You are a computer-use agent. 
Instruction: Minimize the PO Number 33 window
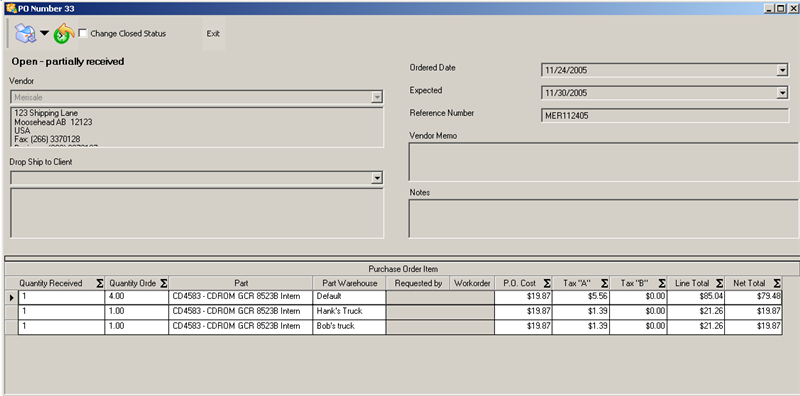coord(769,8)
